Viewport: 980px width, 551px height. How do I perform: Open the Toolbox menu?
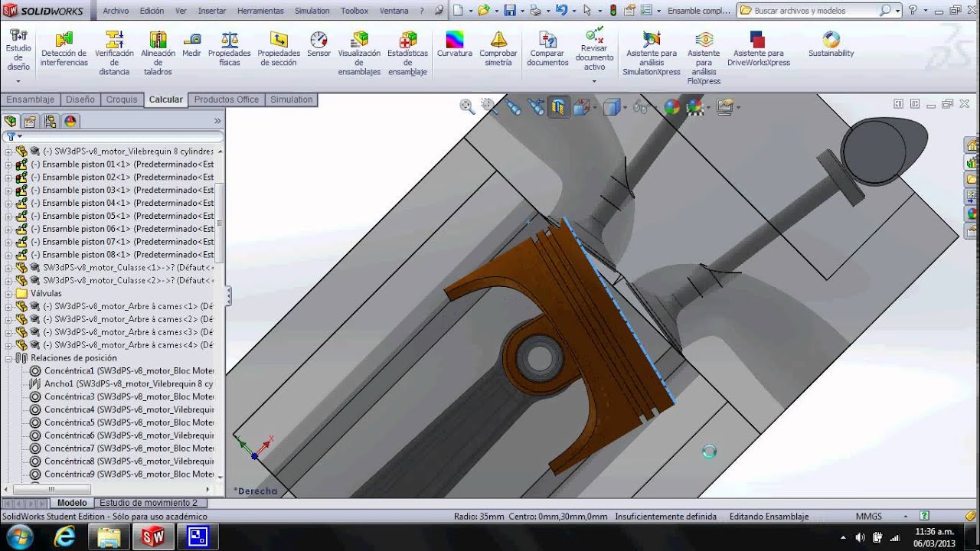click(x=354, y=11)
